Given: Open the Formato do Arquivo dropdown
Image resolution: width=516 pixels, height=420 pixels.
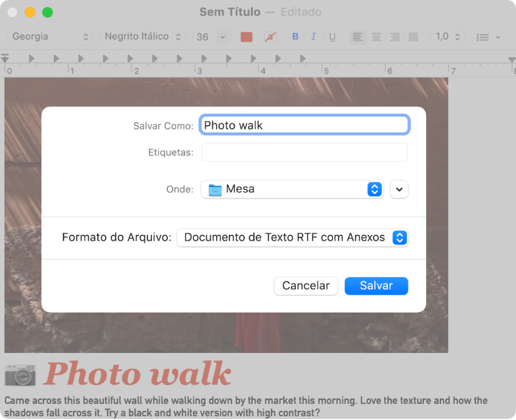Looking at the screenshot, I should pos(293,238).
